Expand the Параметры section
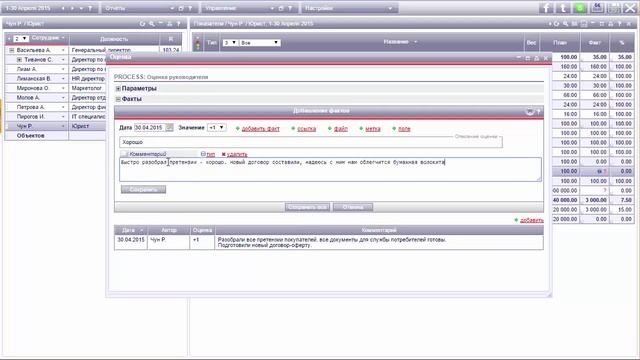This screenshot has width=640, height=360. [x=118, y=88]
